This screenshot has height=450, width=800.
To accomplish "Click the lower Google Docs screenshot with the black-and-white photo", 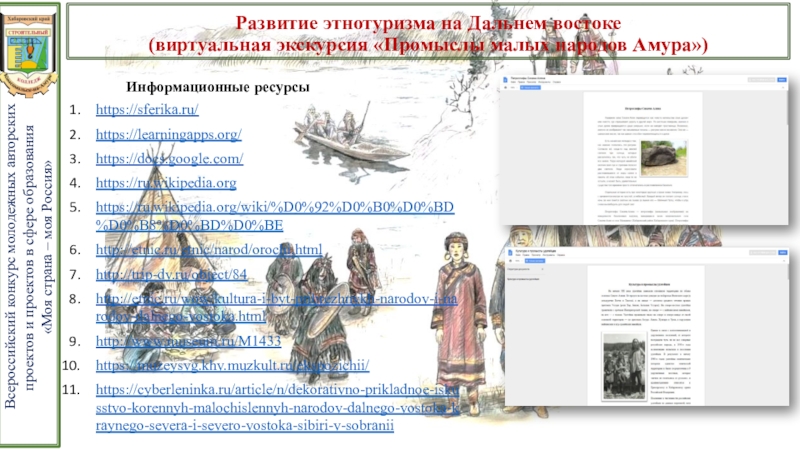I will click(647, 327).
